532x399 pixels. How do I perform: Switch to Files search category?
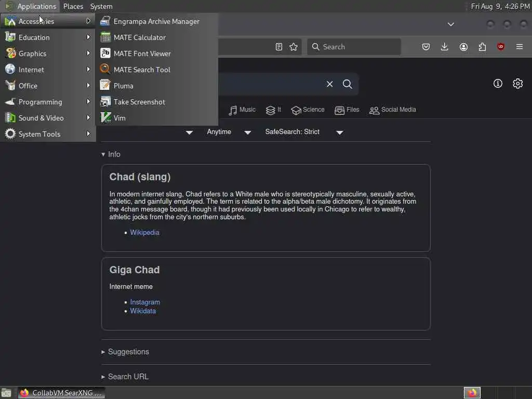coord(347,110)
